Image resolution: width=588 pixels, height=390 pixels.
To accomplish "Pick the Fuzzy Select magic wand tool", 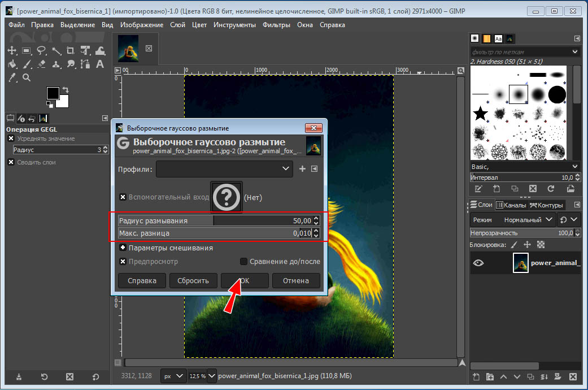I will 56,51.
